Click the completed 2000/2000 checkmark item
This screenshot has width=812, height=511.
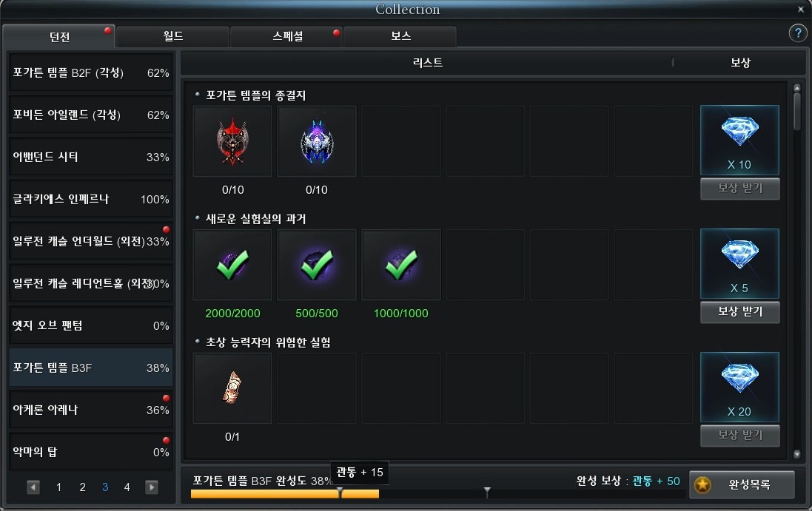tap(232, 265)
